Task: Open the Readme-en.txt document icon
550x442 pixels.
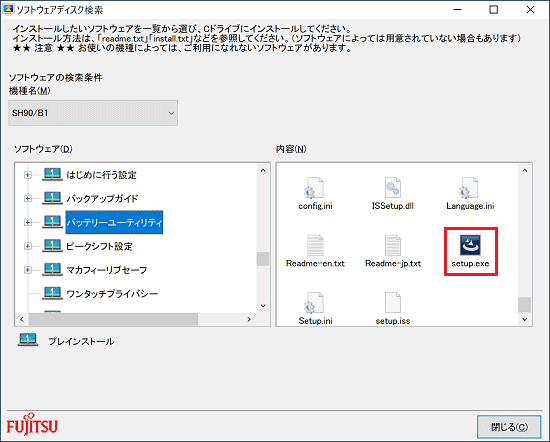Action: [315, 245]
